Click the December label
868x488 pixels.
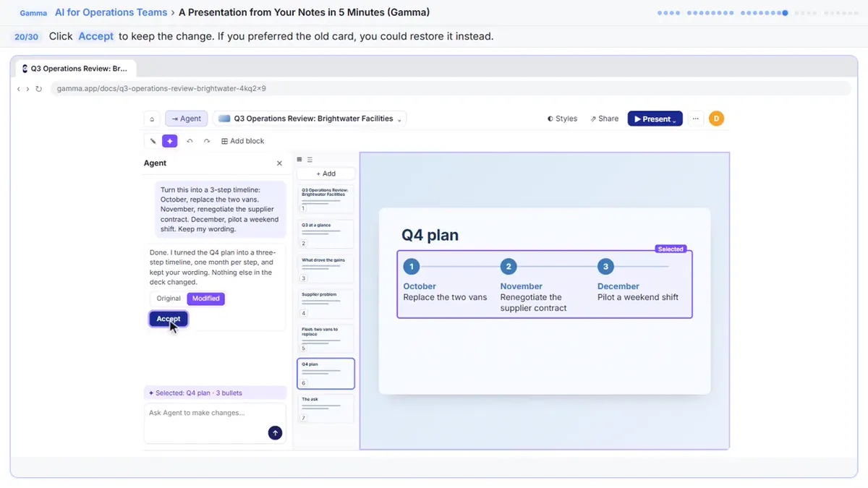pos(618,286)
